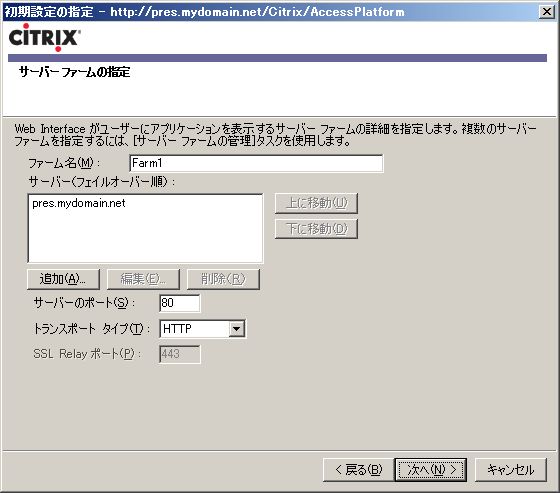The height and width of the screenshot is (493, 560).
Task: Focus the server port field showing 80
Action: pos(180,303)
